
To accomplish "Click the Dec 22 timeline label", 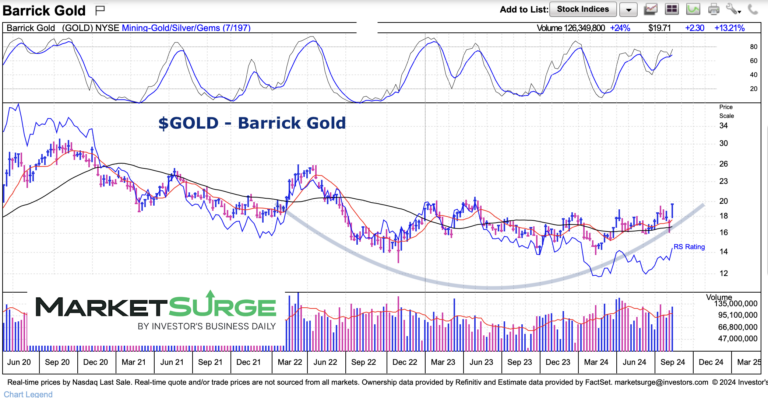I will click(405, 362).
